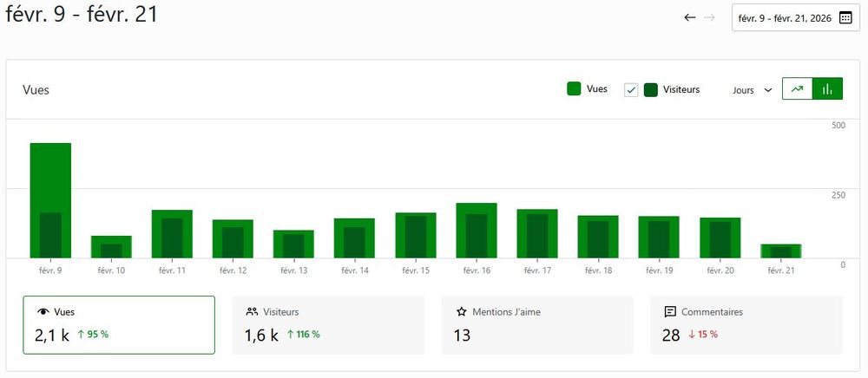Select the Visiteurs stats tab
The width and height of the screenshot is (868, 378).
click(328, 325)
